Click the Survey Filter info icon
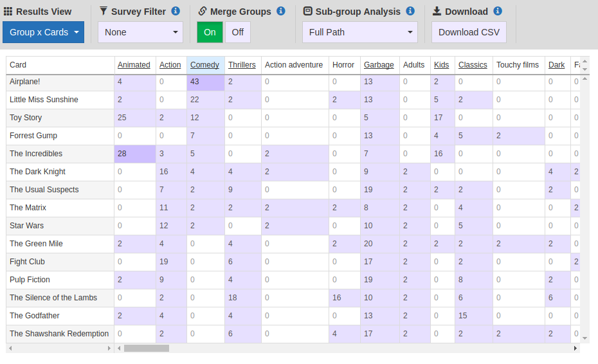598x364 pixels. 176,11
